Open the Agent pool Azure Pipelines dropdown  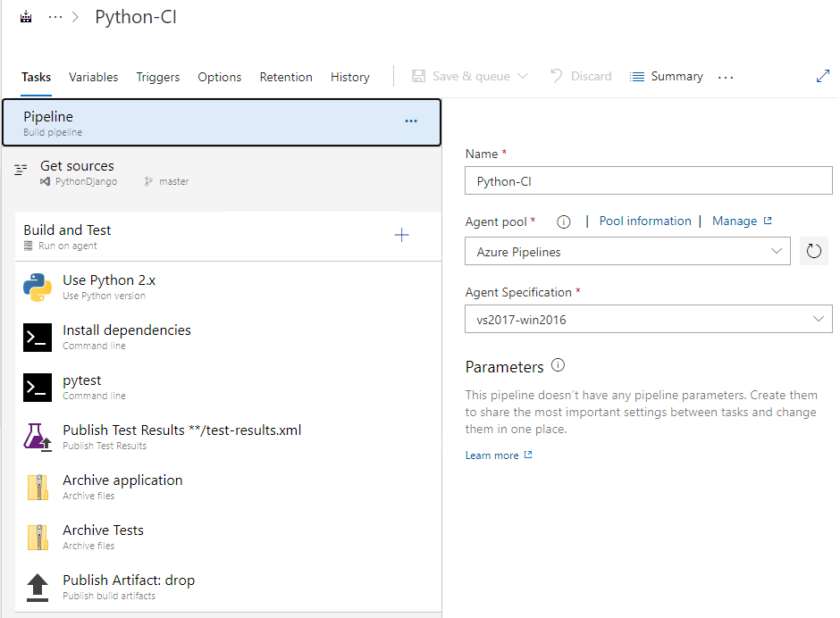click(627, 251)
